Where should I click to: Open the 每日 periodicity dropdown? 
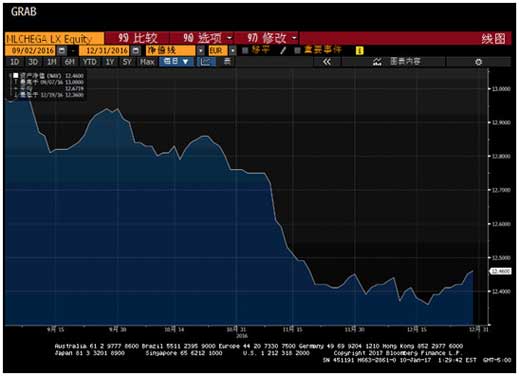(x=176, y=62)
